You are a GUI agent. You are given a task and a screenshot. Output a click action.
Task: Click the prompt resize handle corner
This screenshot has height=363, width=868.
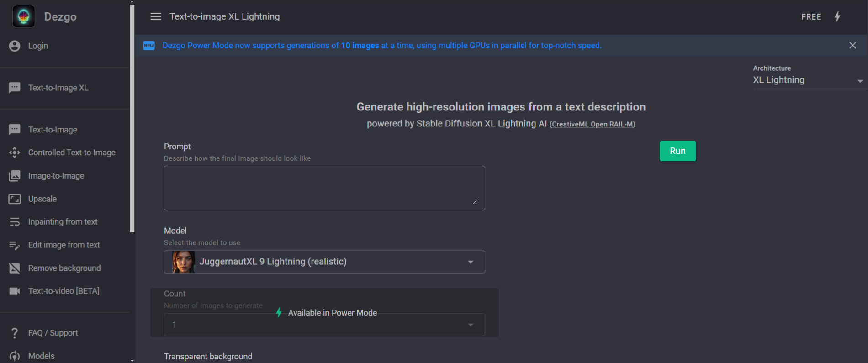tap(475, 202)
